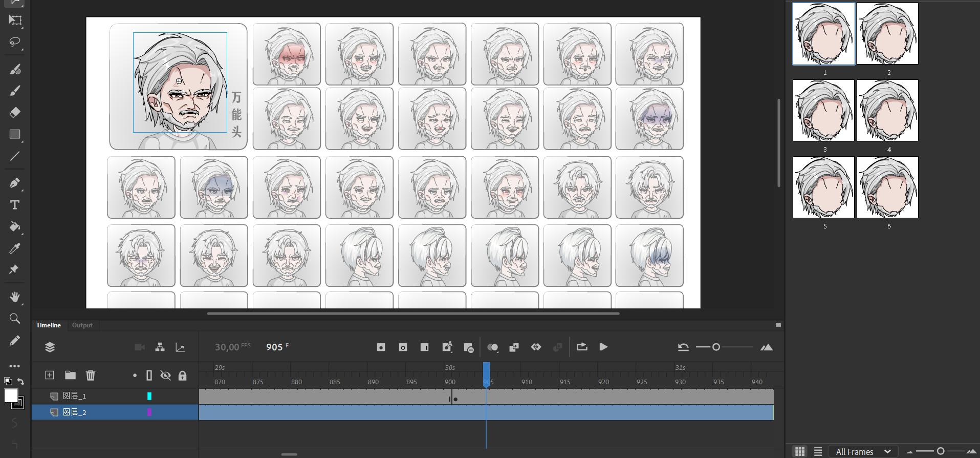The image size is (980, 458).
Task: Toggle hide all layers eye icon
Action: [165, 376]
